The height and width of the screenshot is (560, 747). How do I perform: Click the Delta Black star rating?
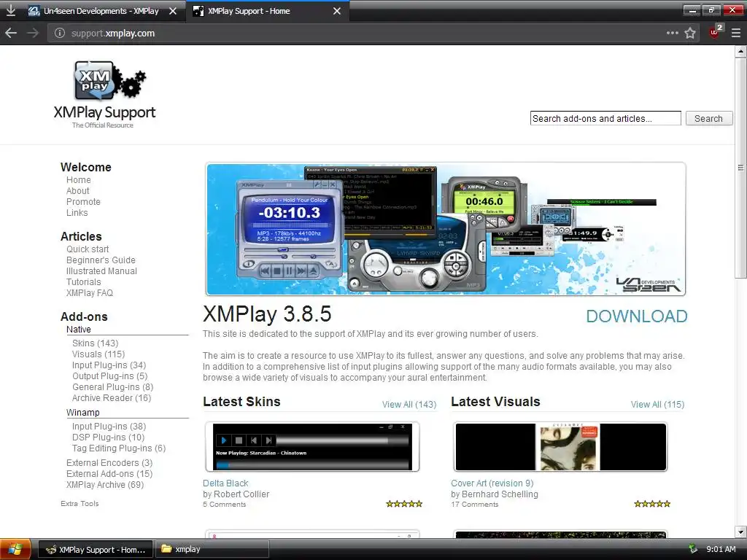coord(404,504)
